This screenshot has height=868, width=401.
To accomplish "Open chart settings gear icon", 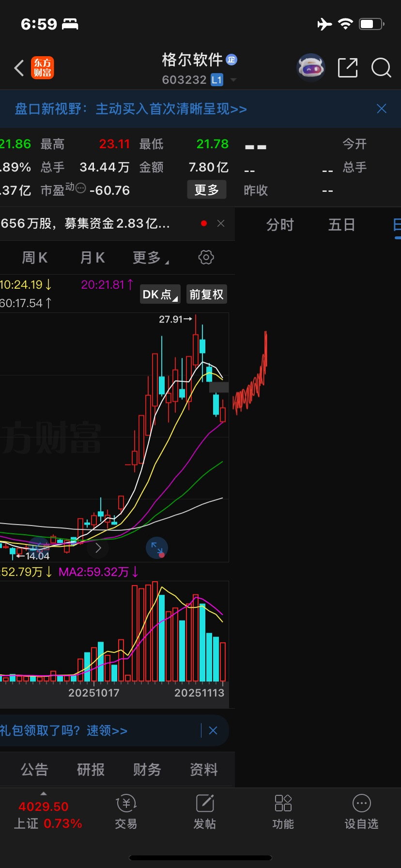I will [206, 257].
